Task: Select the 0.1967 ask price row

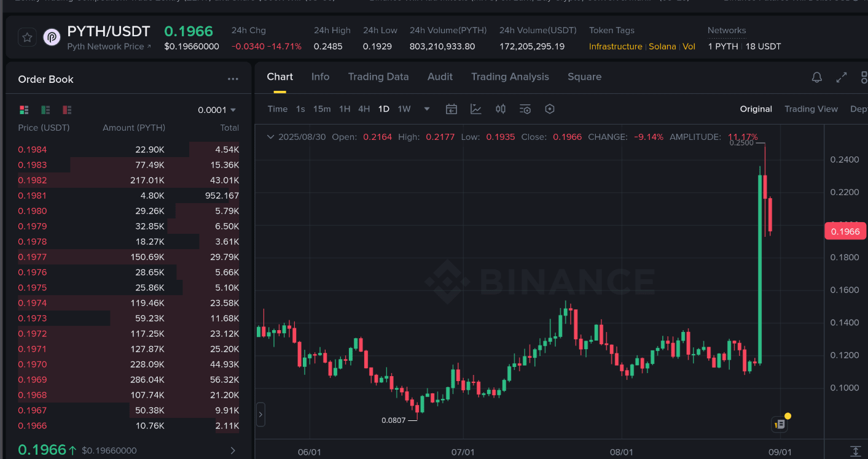Action: (x=128, y=411)
